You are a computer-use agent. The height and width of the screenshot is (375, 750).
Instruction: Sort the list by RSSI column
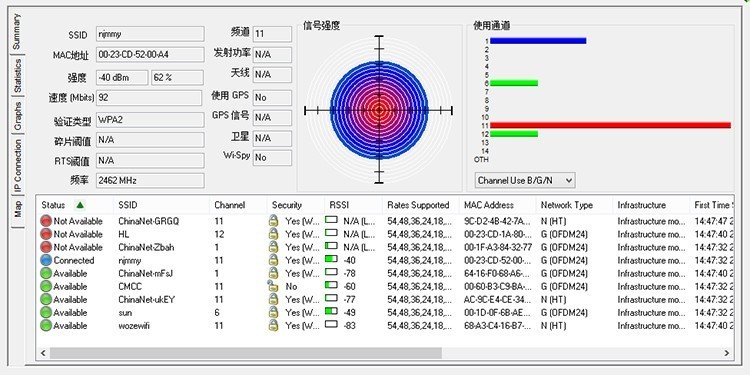[x=353, y=205]
